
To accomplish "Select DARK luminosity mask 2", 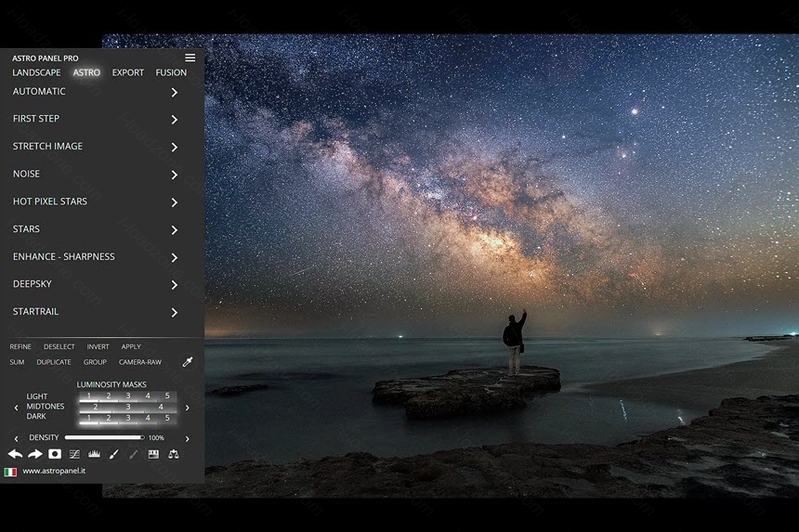I will pos(108,418).
